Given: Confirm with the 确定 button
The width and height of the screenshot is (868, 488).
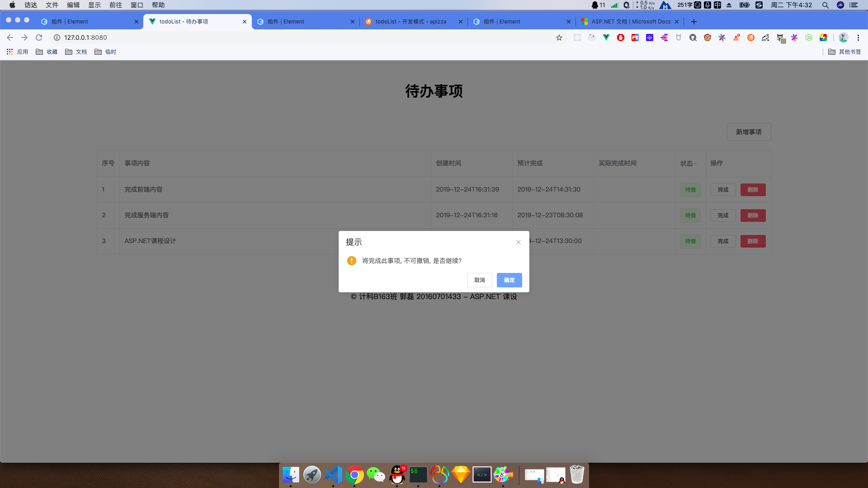Looking at the screenshot, I should tap(509, 280).
